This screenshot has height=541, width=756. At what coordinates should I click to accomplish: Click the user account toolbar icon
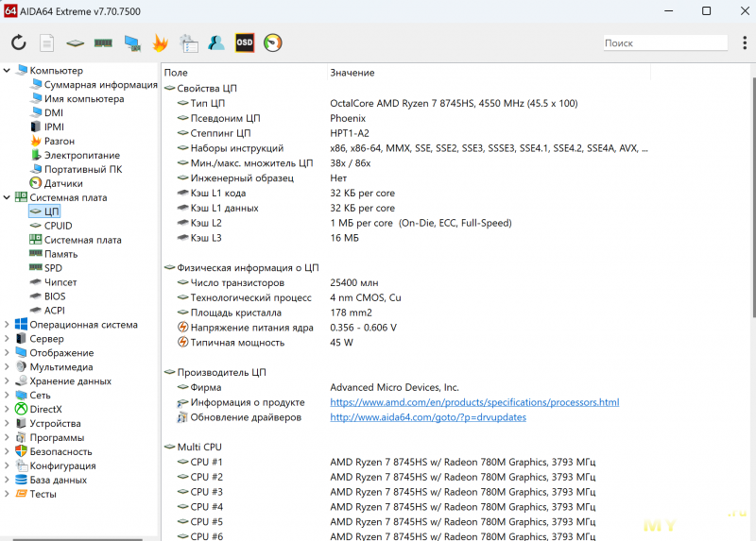coord(216,42)
